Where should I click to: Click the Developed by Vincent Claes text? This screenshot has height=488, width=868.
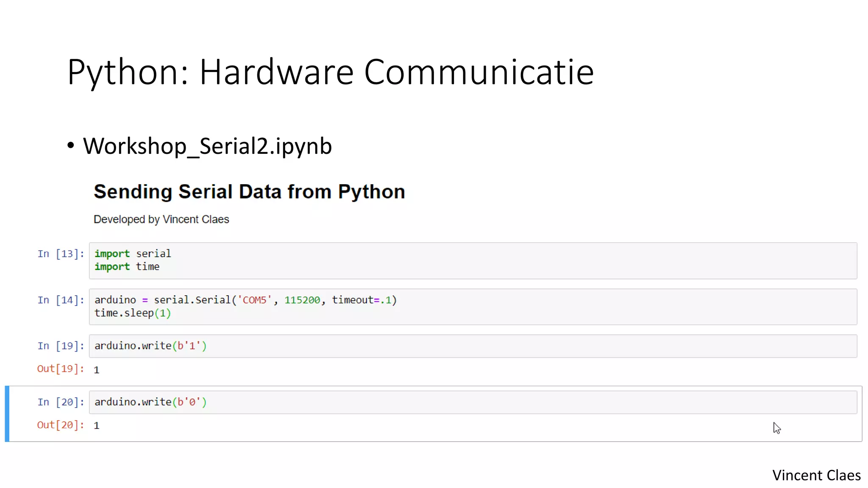point(161,219)
